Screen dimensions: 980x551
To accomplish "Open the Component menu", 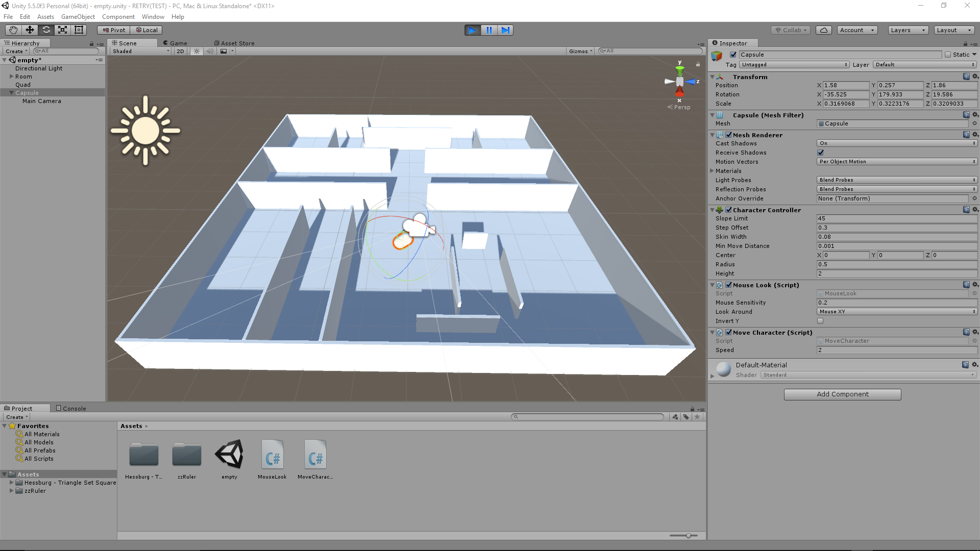I will coord(118,17).
